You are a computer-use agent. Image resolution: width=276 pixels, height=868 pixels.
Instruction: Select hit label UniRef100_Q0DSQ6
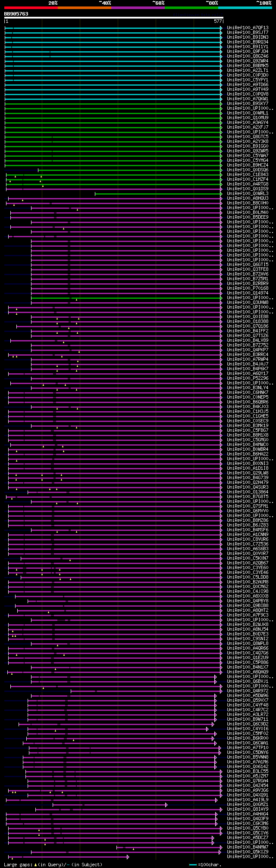coord(248,170)
